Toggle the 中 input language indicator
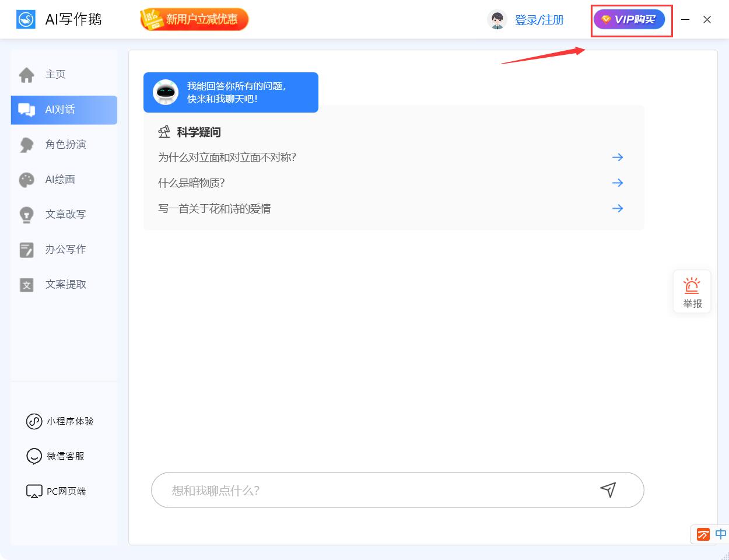729x560 pixels. click(721, 534)
